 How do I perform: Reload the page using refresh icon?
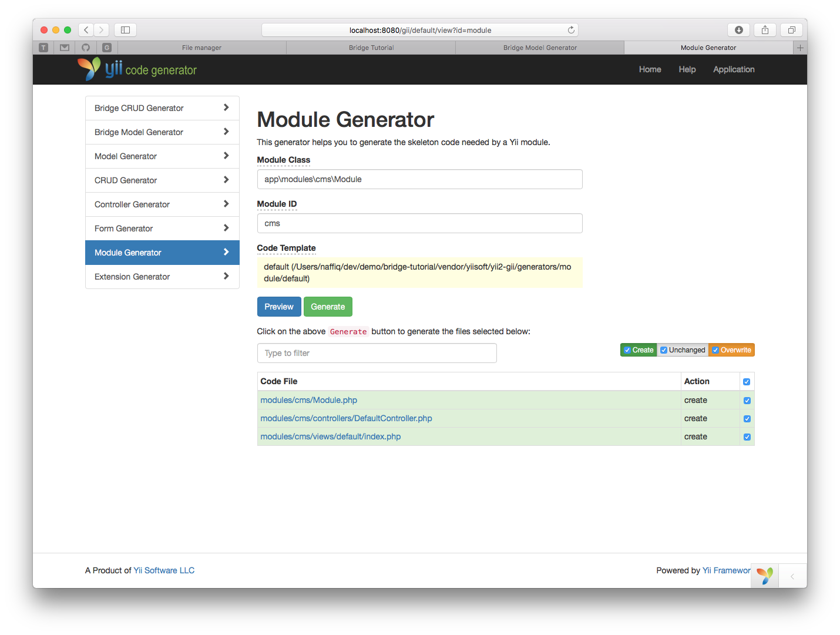[571, 30]
